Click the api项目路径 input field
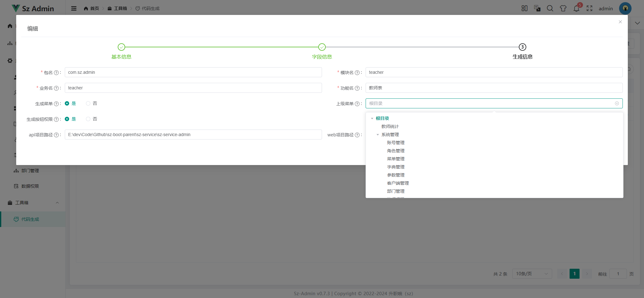The width and height of the screenshot is (644, 298). [193, 135]
